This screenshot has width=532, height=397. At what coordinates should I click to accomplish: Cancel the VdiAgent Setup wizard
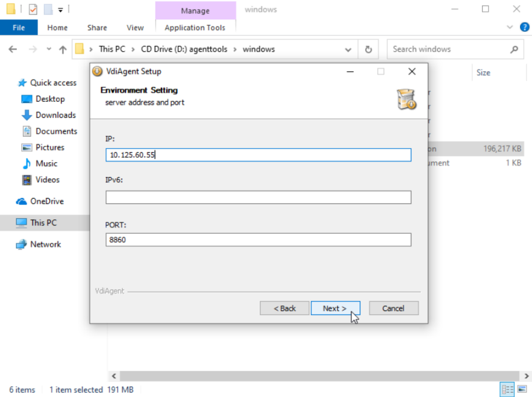(393, 308)
